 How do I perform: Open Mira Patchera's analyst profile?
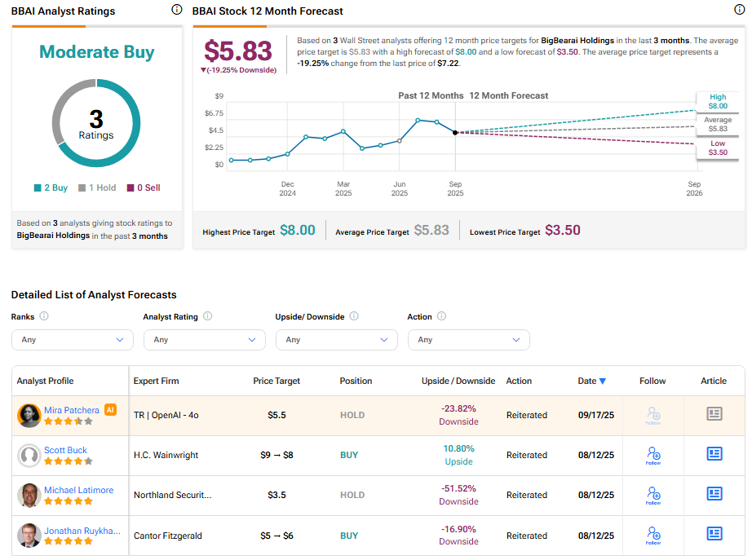point(72,410)
